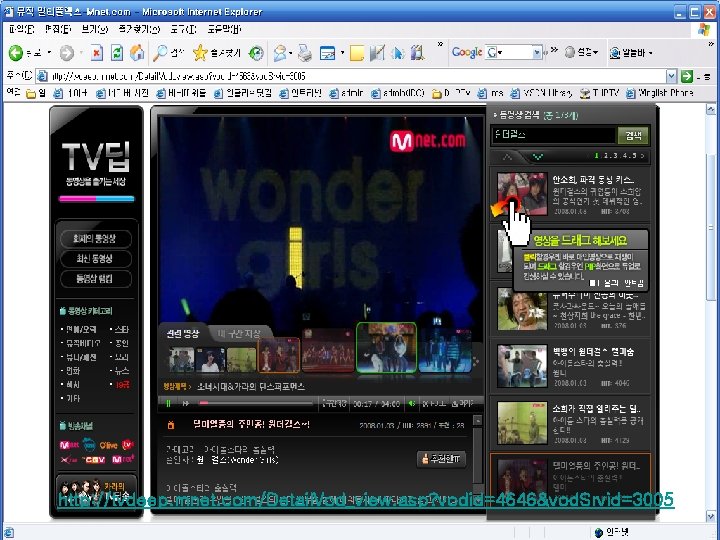Switch to the related videos tab
Screen dimensions: 720x540
[182, 333]
